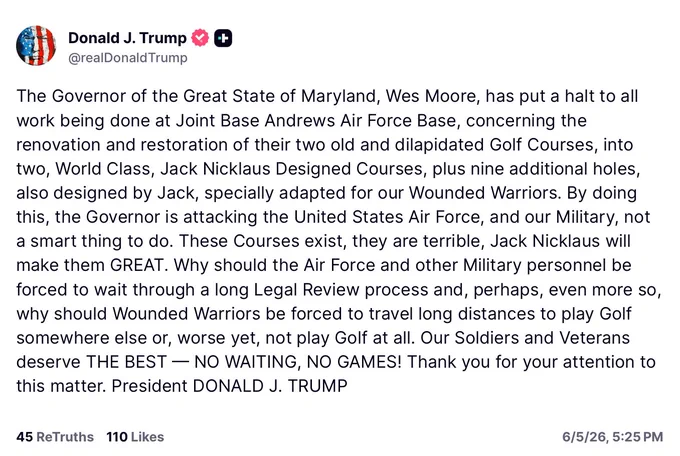Click the Donald J. Trump display name
Image resolution: width=680 pixels, height=456 pixels.
127,38
